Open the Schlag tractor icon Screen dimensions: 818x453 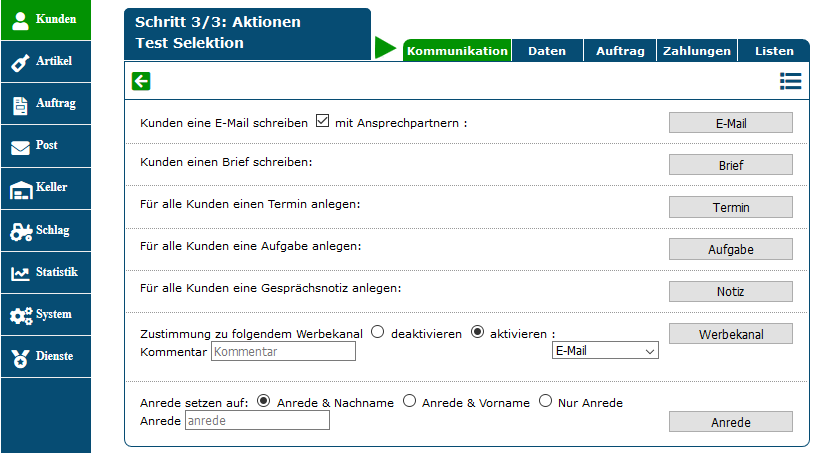pos(20,231)
